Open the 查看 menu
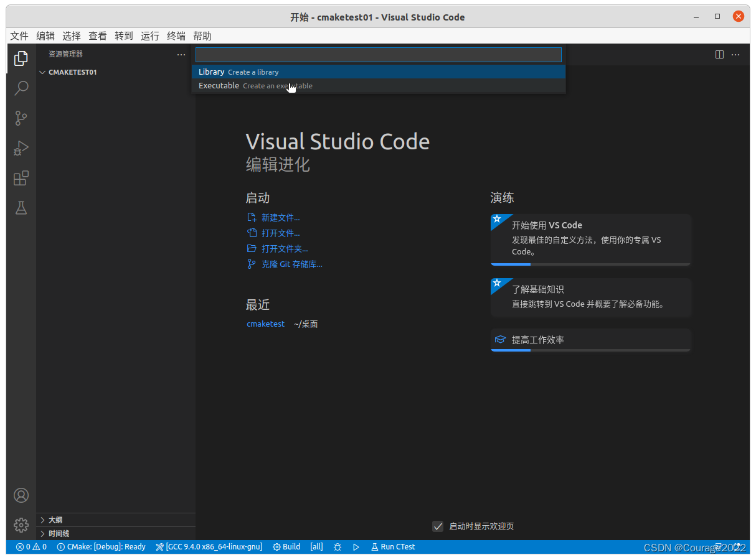This screenshot has height=560, width=756. (98, 36)
